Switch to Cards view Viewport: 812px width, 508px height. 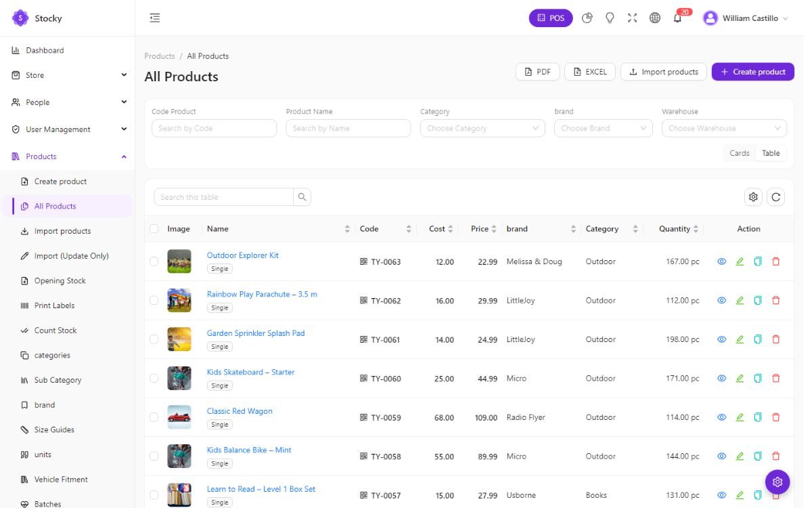click(x=739, y=153)
